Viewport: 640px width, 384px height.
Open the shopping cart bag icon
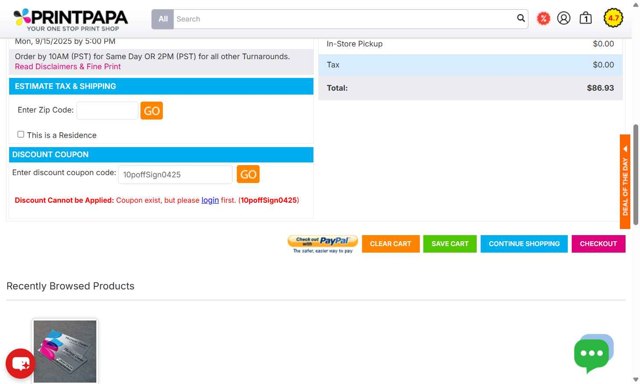585,18
